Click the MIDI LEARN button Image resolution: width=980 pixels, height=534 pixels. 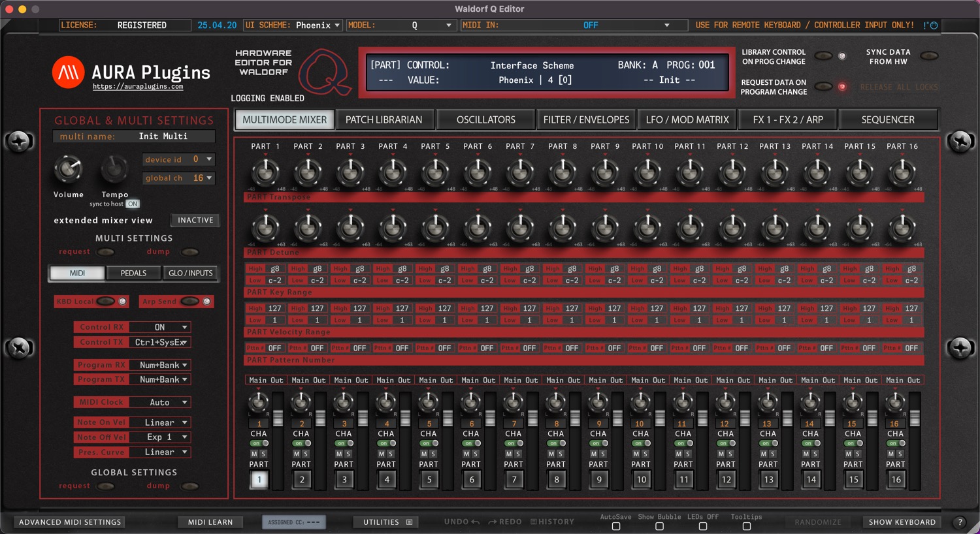(210, 522)
